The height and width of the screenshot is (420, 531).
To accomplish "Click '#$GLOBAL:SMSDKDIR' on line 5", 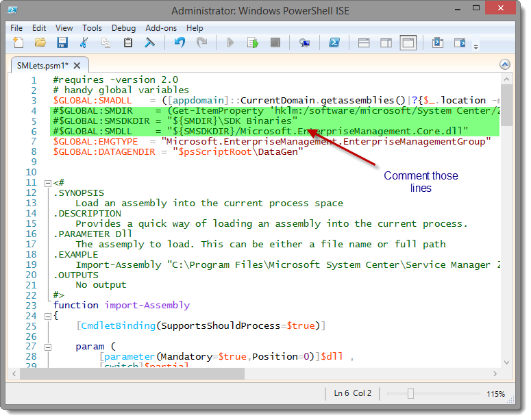I will (101, 121).
